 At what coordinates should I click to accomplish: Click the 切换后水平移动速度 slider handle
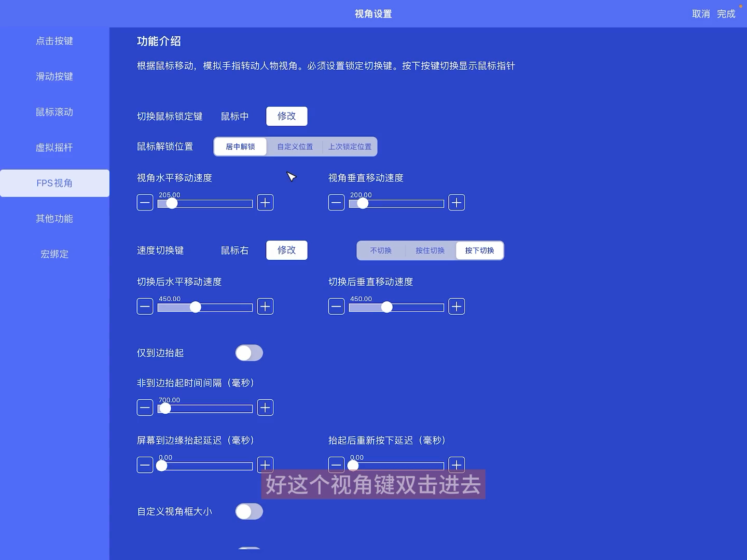[195, 307]
